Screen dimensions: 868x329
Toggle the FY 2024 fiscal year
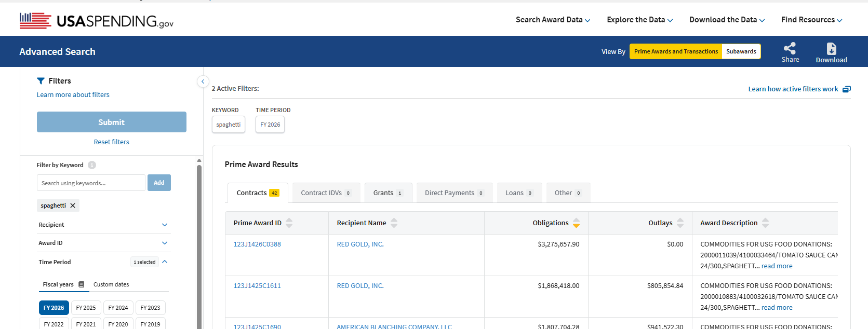click(118, 308)
